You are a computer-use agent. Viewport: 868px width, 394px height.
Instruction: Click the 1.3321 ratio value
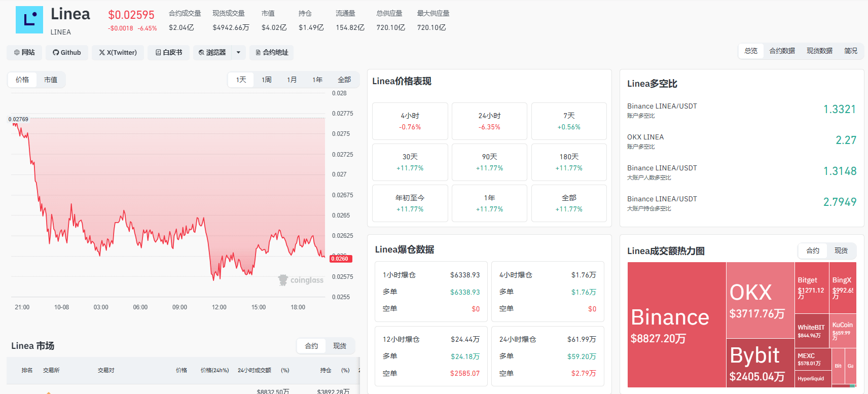coord(840,109)
